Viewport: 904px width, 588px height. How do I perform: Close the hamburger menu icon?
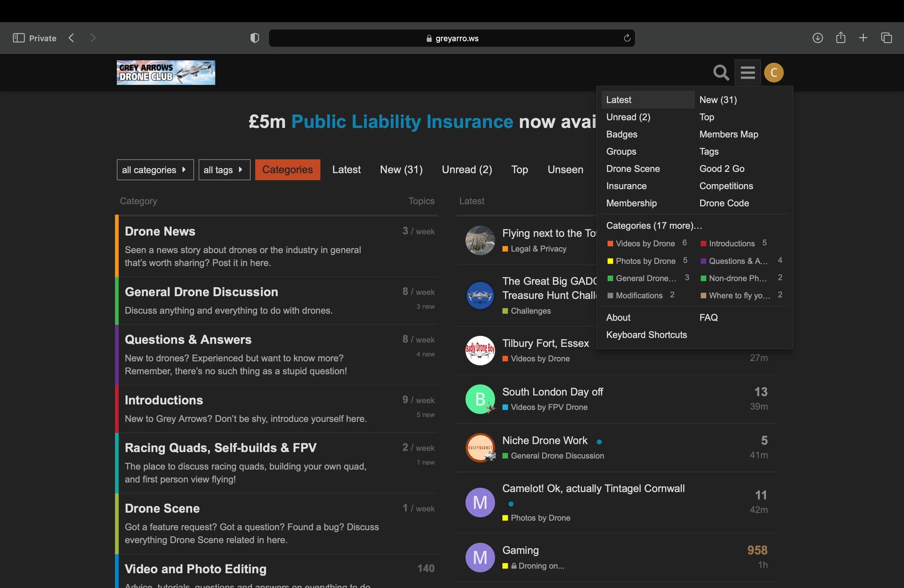pos(747,72)
